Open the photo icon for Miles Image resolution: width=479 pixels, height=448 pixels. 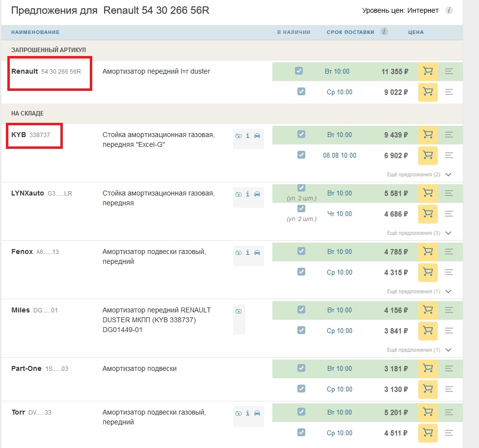pos(239,311)
